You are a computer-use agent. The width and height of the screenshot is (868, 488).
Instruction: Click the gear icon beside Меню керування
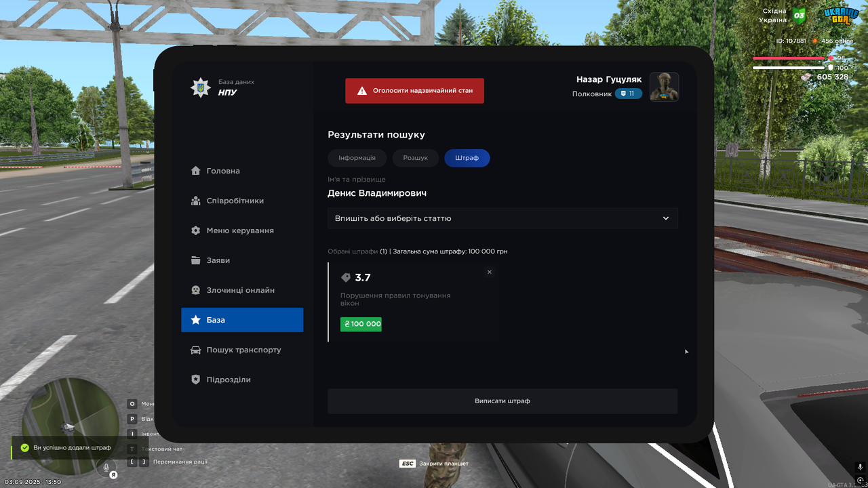[196, 230]
